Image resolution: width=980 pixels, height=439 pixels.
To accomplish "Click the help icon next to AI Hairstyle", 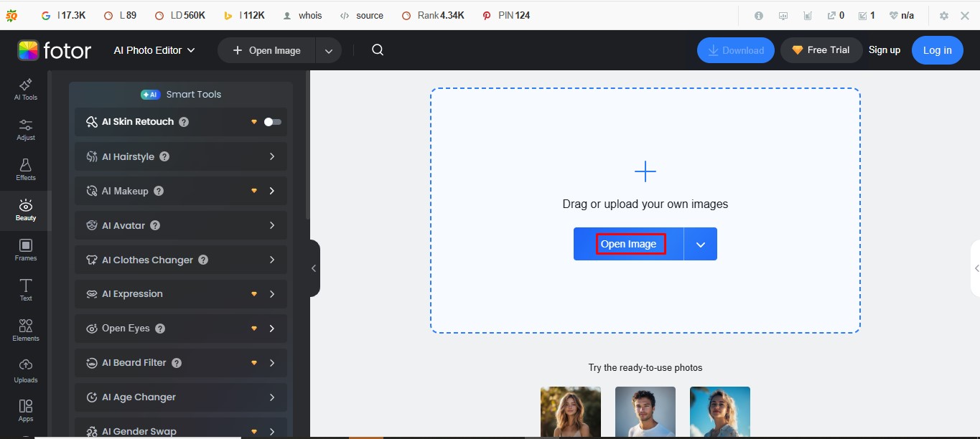I will [x=164, y=156].
